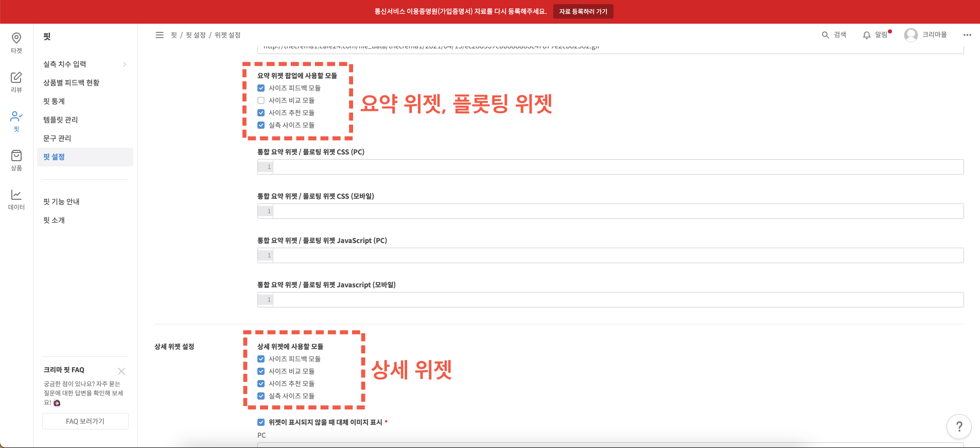This screenshot has height=448, width=980.
Task: Click the FAQ 보러가기 button
Action: pos(85,421)
